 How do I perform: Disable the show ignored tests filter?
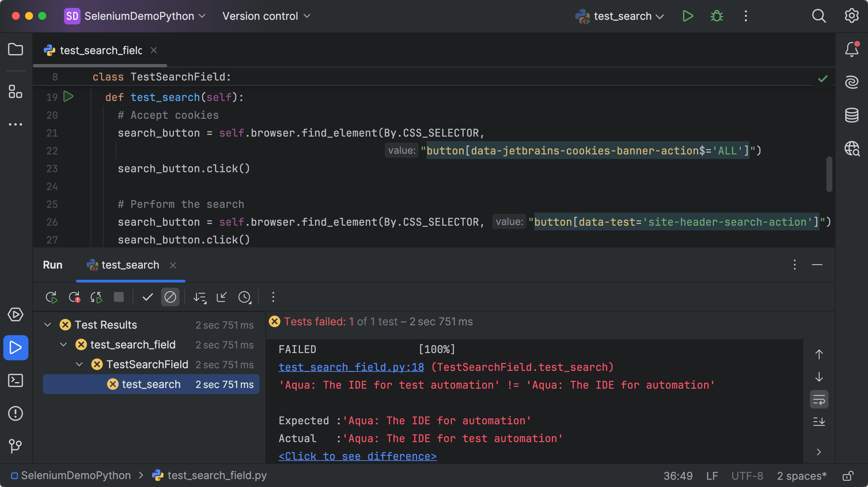(170, 297)
